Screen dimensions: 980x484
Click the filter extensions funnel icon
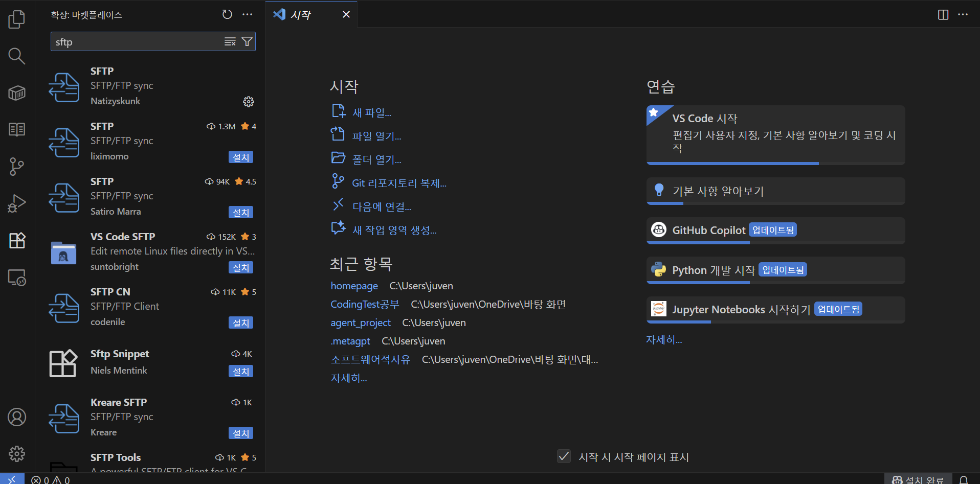pos(247,42)
